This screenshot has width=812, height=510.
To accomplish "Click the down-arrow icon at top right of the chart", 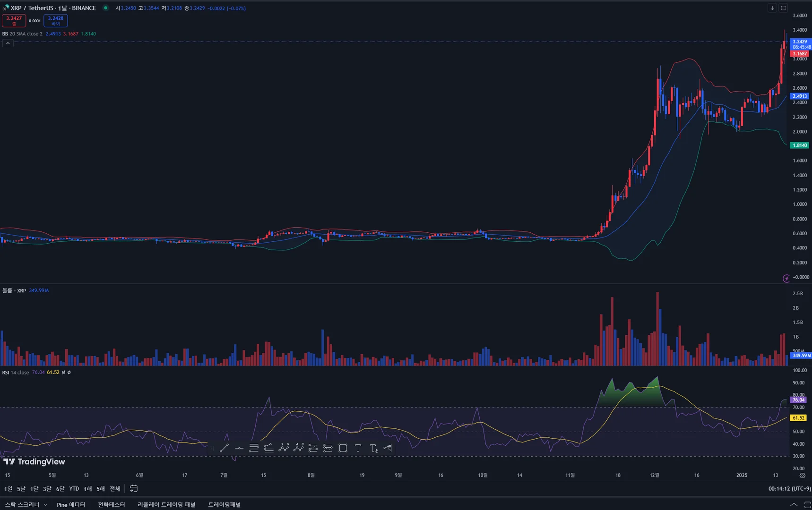I will tap(772, 8).
